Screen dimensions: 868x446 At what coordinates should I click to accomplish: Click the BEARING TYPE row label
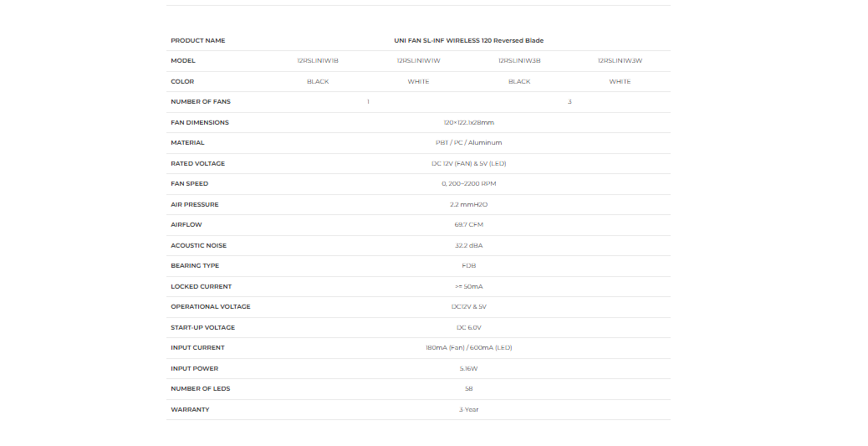(195, 266)
